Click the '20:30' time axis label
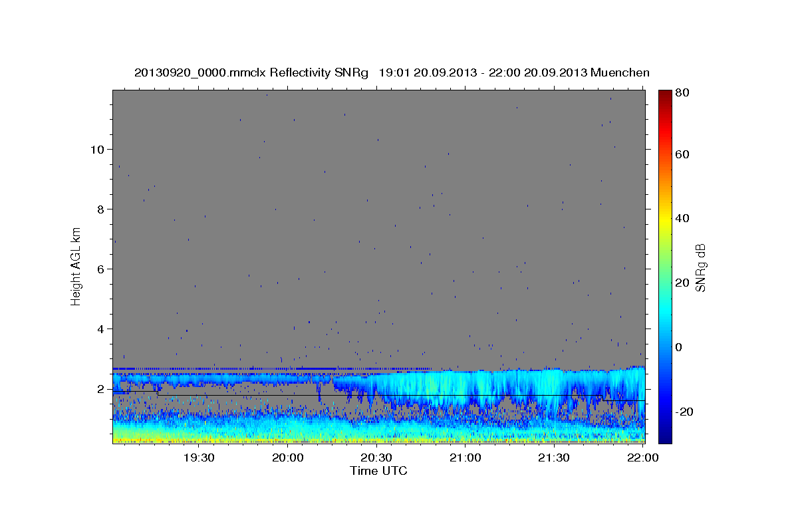The image size is (798, 532). pos(376,458)
